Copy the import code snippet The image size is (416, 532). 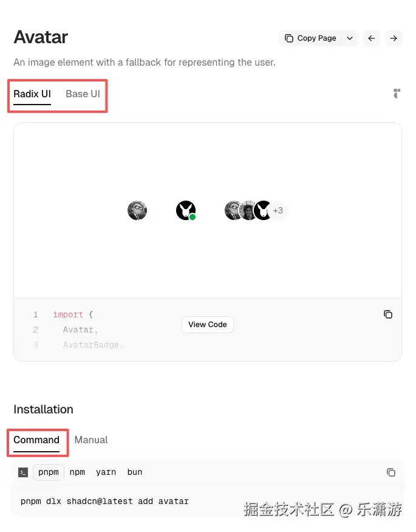(388, 314)
